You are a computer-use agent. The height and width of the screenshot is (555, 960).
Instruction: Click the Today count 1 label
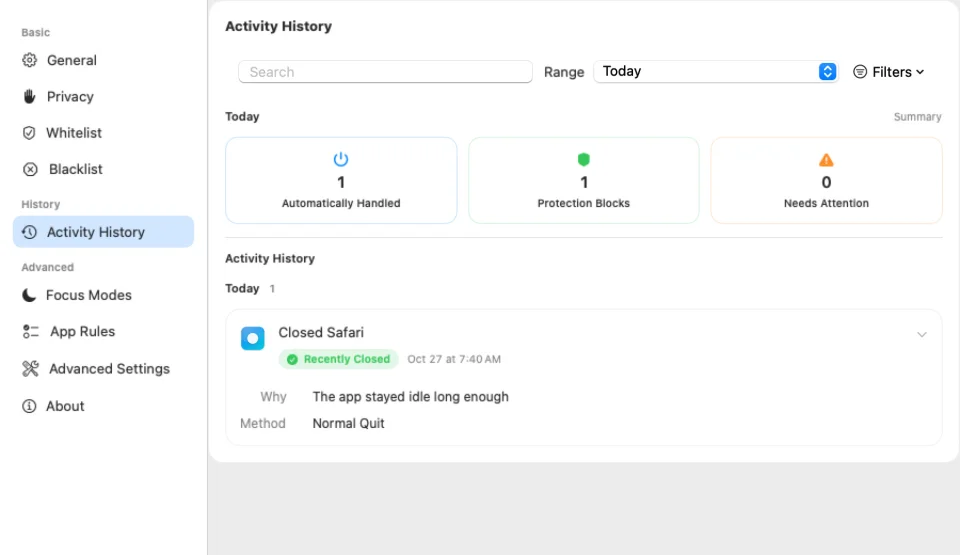[272, 289]
